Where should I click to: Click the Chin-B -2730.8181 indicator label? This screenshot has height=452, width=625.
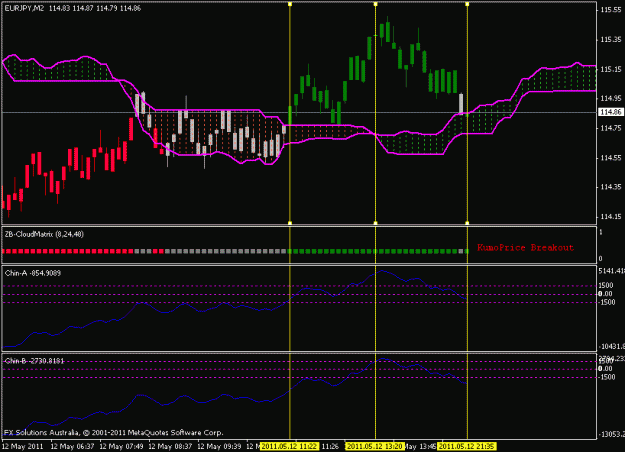34,361
